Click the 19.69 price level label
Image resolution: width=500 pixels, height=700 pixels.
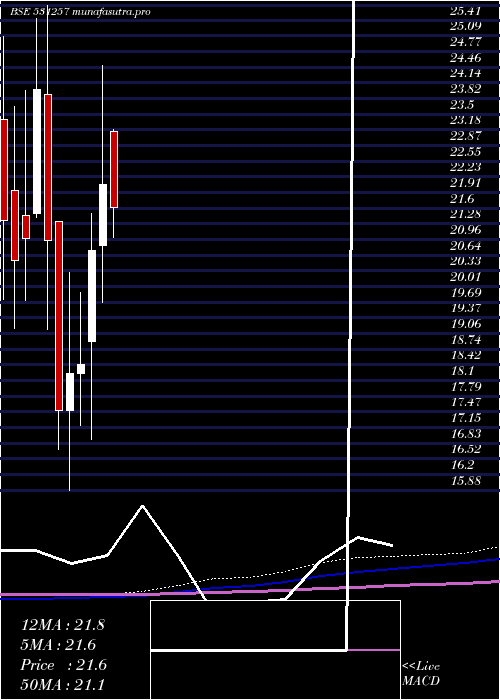tap(465, 292)
